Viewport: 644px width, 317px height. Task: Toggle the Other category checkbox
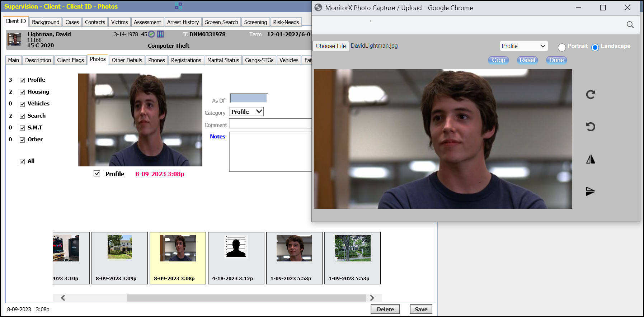[22, 140]
